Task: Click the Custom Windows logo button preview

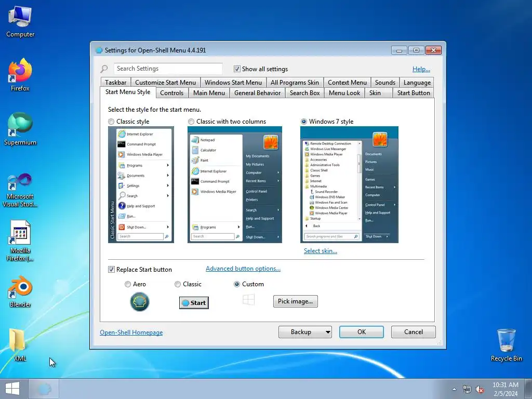Action: pos(248,300)
